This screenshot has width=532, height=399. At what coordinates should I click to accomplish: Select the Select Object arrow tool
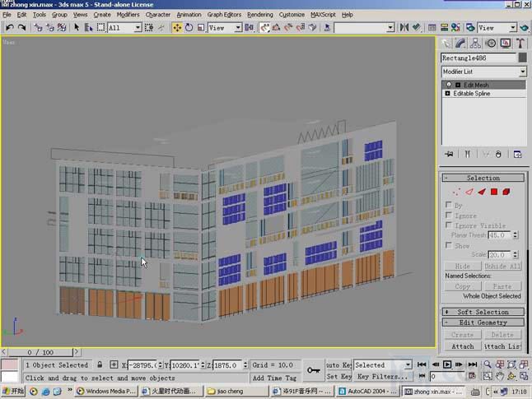[x=77, y=27]
